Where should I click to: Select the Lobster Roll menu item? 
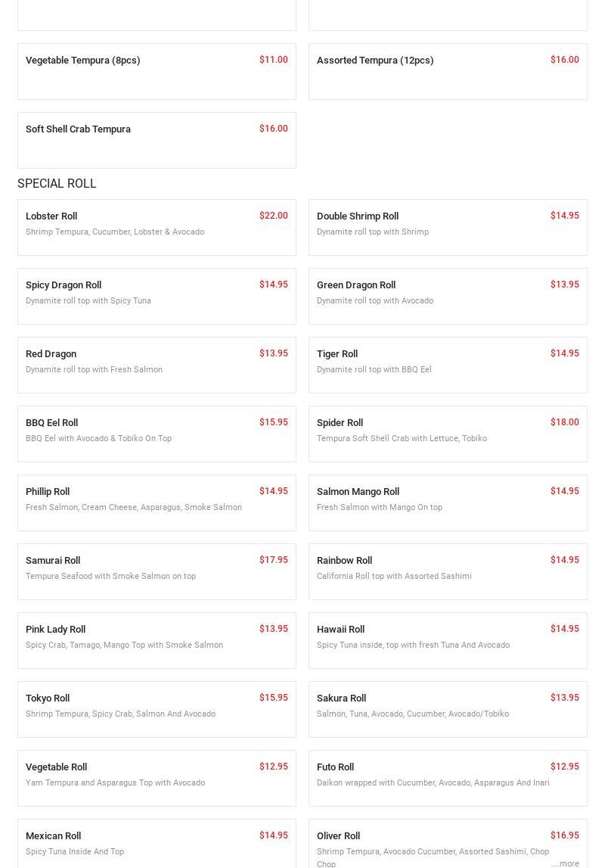157,227
